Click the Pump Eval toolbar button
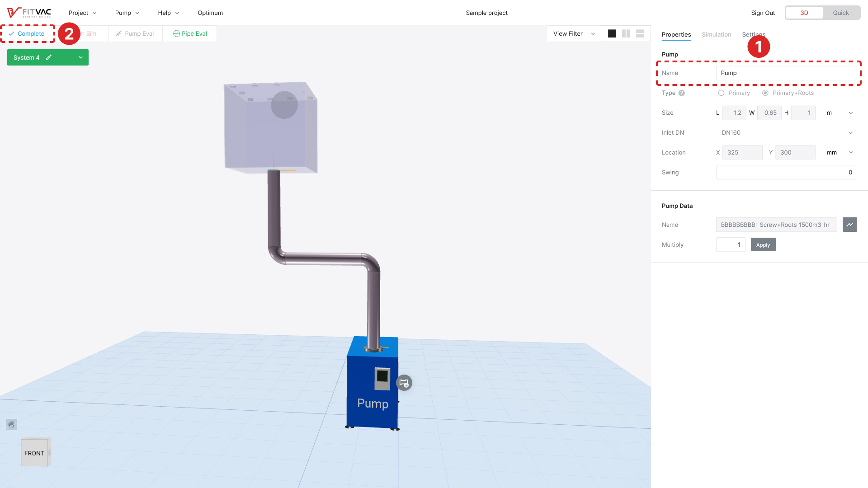The image size is (868, 488). (x=135, y=33)
